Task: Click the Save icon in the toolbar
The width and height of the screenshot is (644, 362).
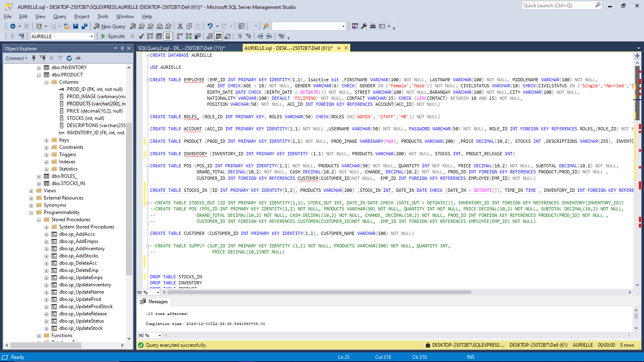Action: (76, 26)
